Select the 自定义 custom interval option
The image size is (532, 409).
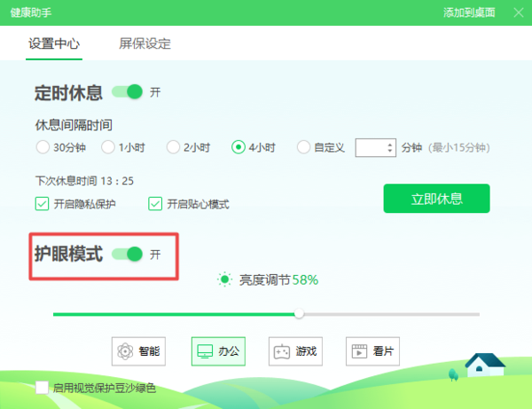tap(304, 147)
